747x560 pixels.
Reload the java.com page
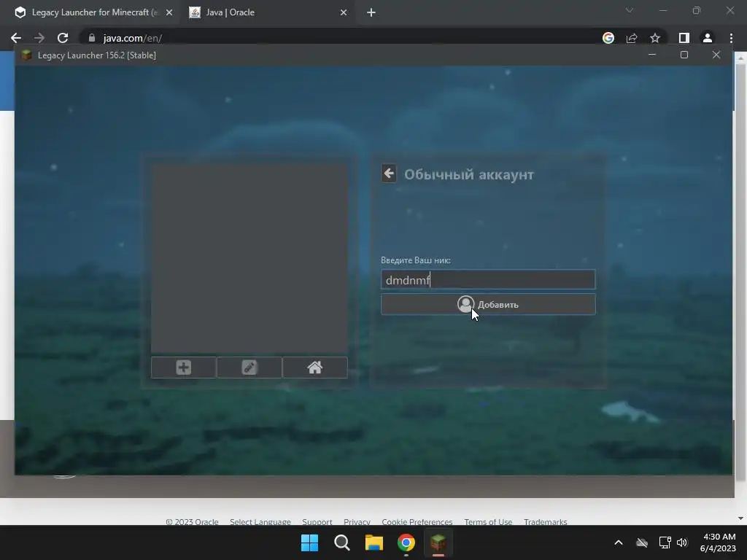tap(63, 38)
